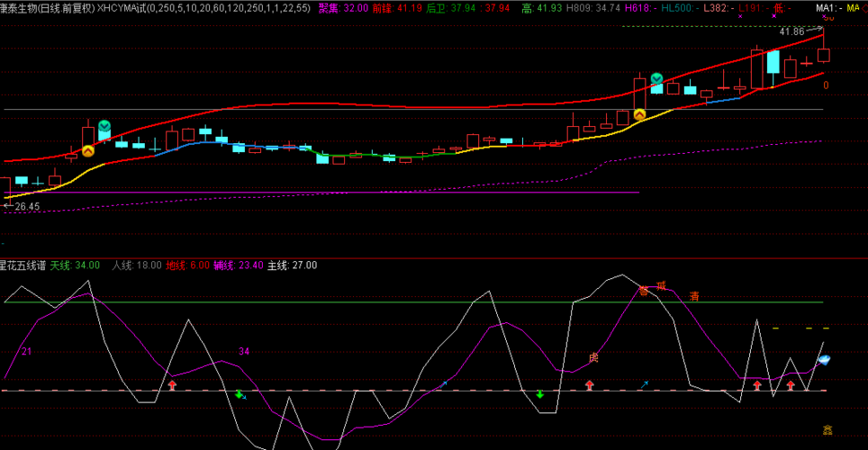Click the orange 警 warning label
Viewport: 868px width, 450px height.
tap(643, 291)
